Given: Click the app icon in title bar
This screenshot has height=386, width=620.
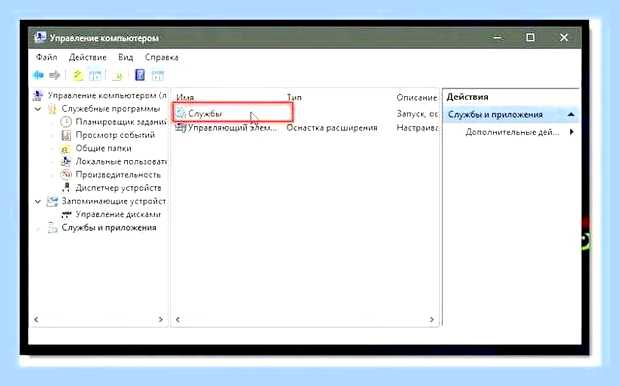Looking at the screenshot, I should click(x=40, y=38).
